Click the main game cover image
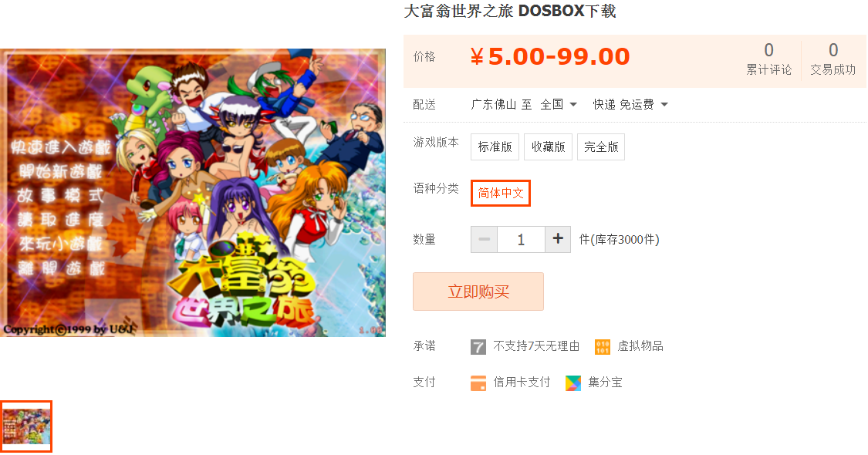This screenshot has height=455, width=868. pos(193,193)
